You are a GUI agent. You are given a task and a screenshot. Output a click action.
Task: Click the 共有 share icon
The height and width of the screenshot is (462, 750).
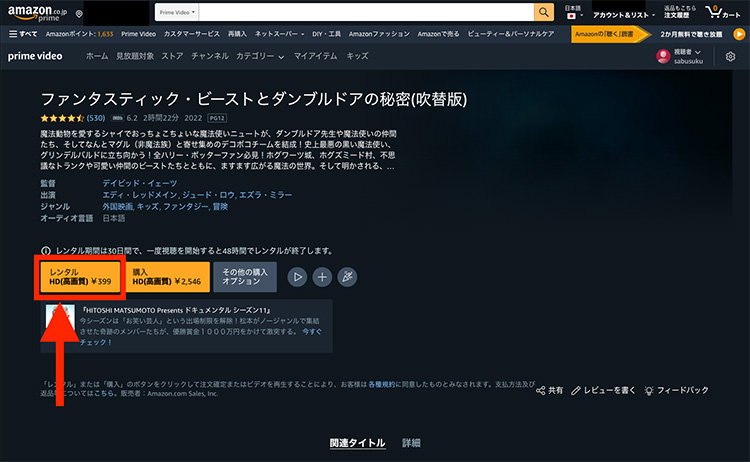coord(540,391)
